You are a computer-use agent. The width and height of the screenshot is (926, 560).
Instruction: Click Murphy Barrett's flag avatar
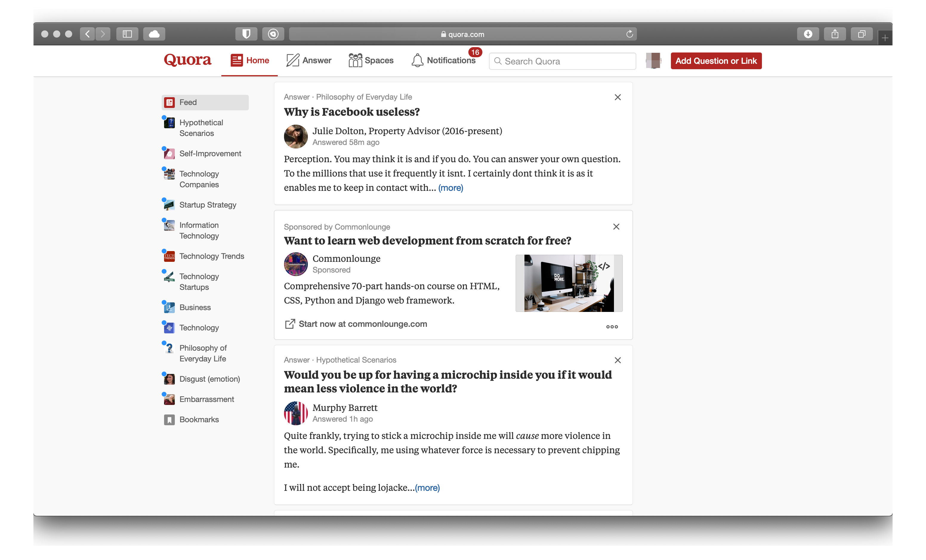(296, 413)
